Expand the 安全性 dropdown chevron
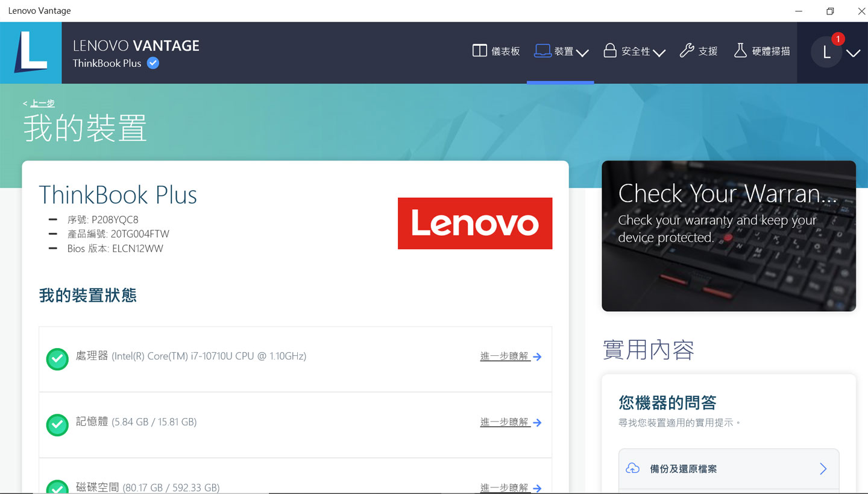Viewport: 868px width, 494px height. pyautogui.click(x=659, y=53)
